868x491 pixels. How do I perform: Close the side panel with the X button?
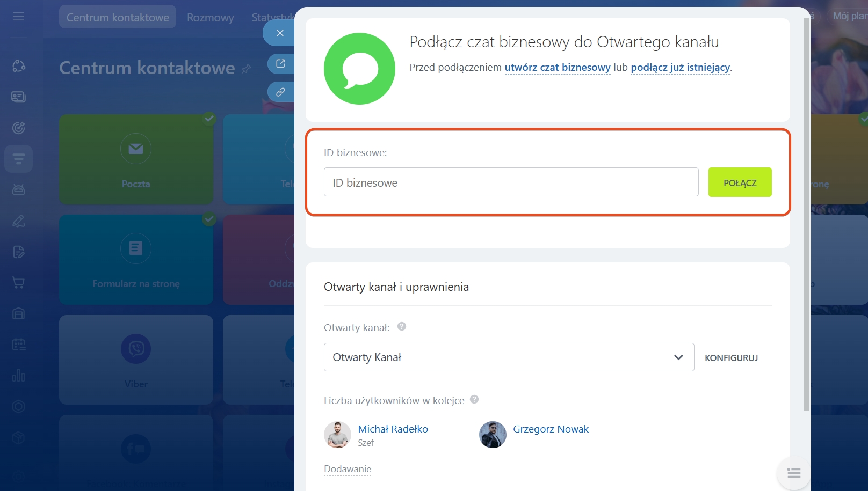pyautogui.click(x=280, y=33)
